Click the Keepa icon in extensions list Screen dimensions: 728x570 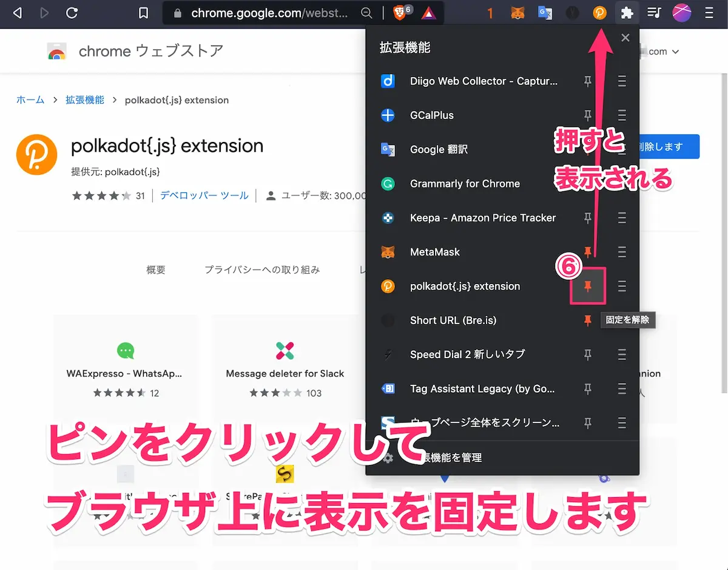[388, 218]
